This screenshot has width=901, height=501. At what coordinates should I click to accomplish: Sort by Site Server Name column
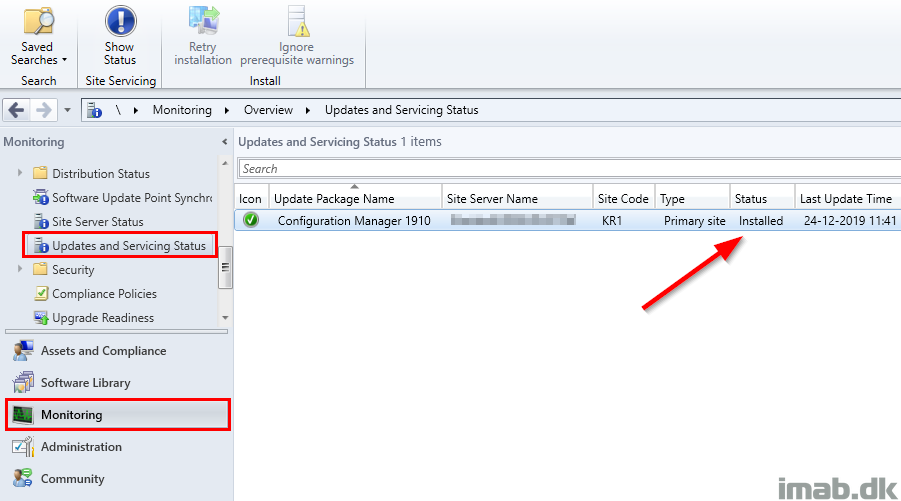(518, 198)
